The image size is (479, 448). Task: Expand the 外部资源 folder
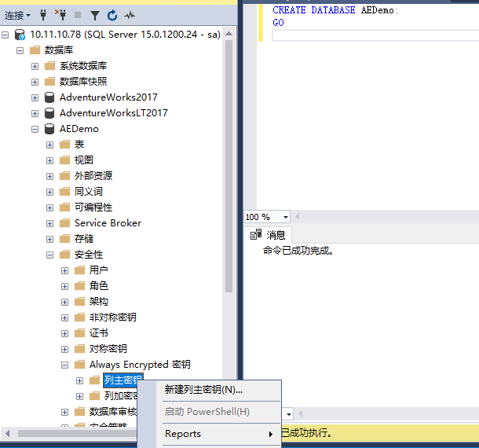tap(49, 176)
